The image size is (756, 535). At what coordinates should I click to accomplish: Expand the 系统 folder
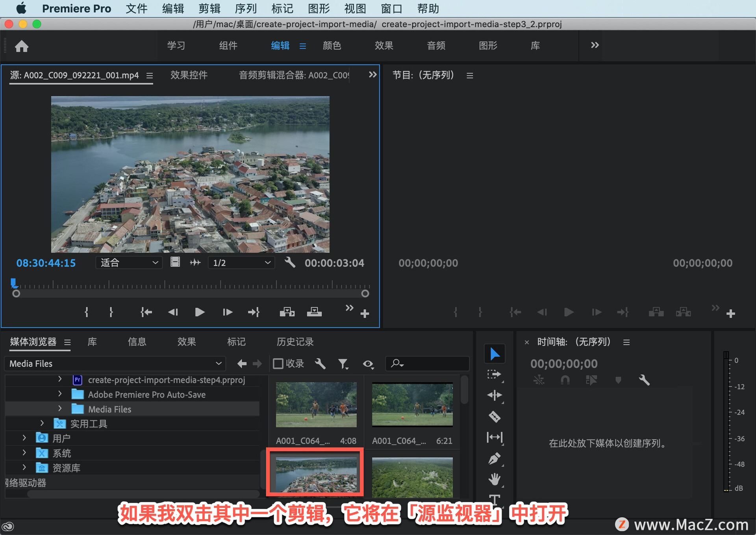point(24,452)
